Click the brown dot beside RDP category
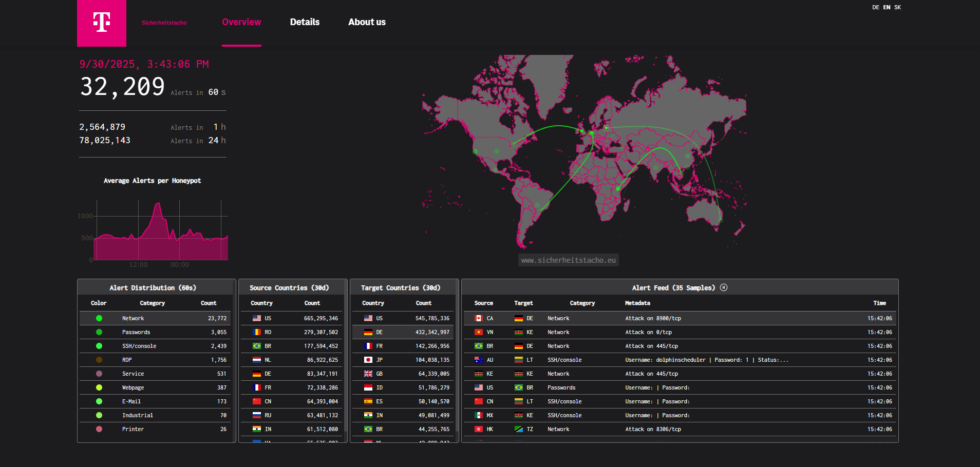This screenshot has width=980, height=467. 99,360
